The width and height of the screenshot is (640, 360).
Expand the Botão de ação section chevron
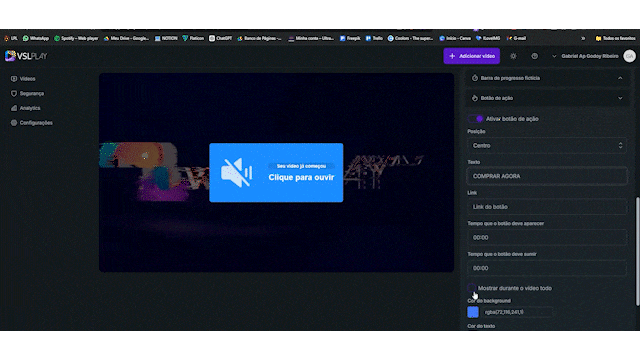[620, 98]
